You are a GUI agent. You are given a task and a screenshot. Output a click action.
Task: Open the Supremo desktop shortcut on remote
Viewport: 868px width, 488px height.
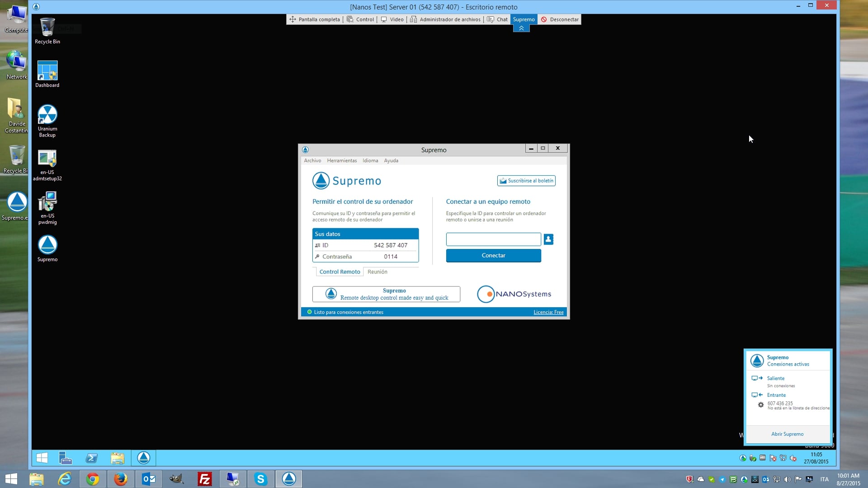point(47,249)
